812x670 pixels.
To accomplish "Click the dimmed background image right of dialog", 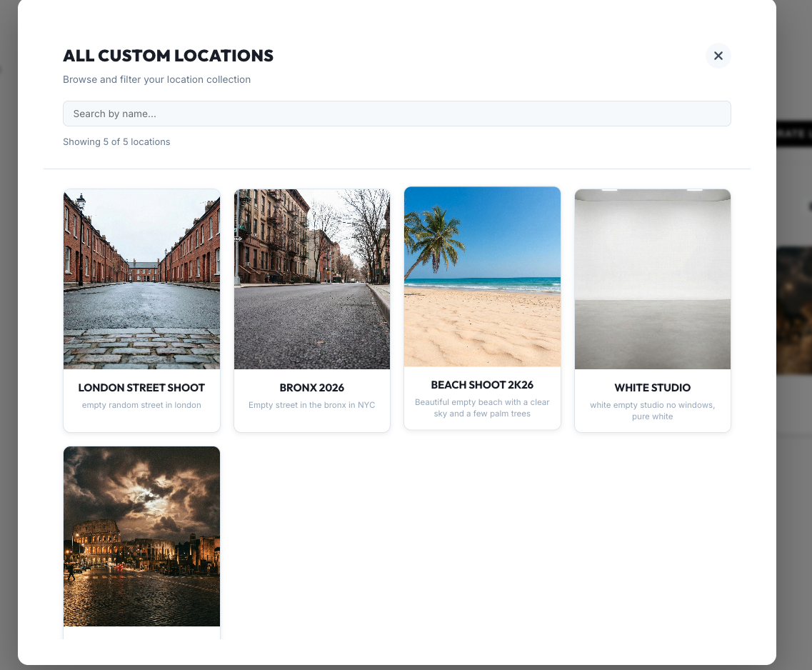I will (x=794, y=311).
